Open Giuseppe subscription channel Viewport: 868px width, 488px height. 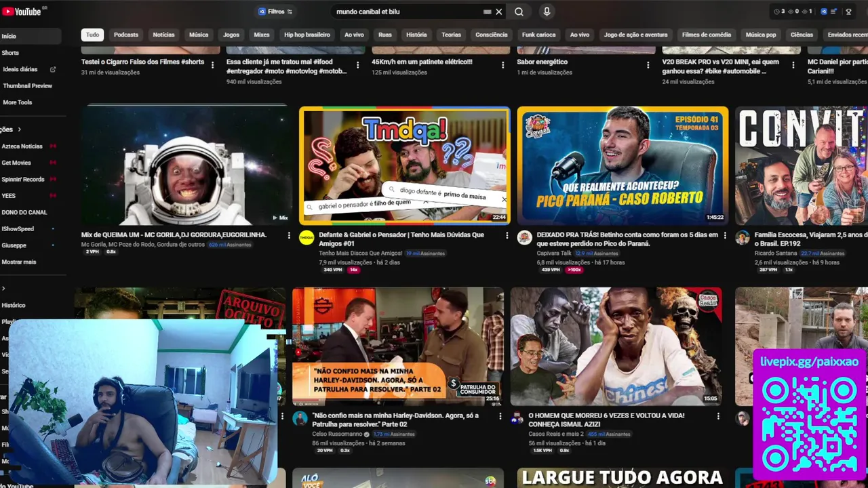pyautogui.click(x=14, y=245)
